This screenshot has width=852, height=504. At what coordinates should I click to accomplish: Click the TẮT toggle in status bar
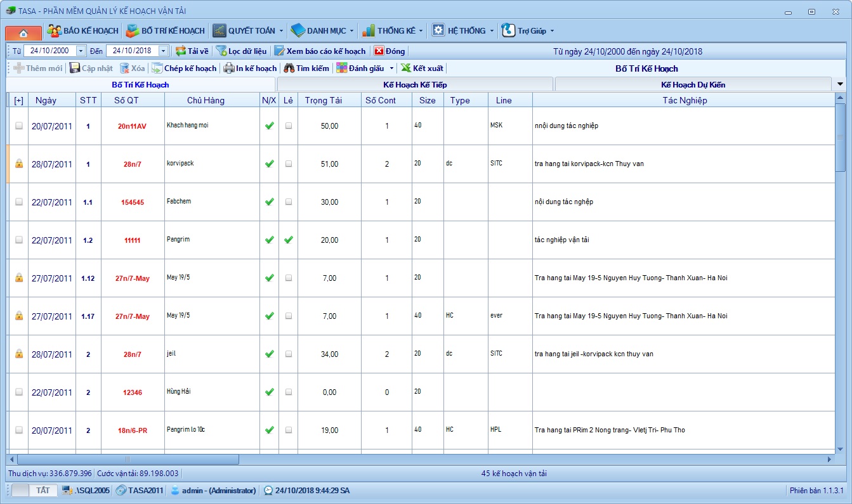click(43, 491)
